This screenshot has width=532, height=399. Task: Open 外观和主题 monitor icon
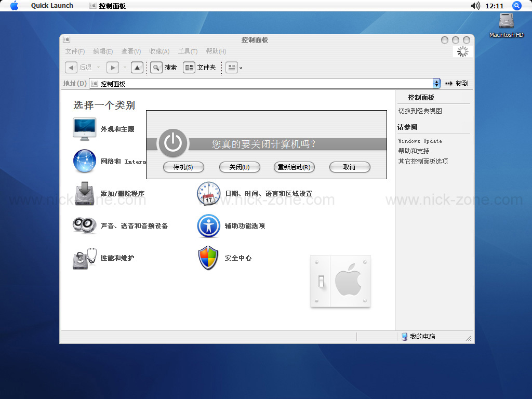click(x=85, y=129)
